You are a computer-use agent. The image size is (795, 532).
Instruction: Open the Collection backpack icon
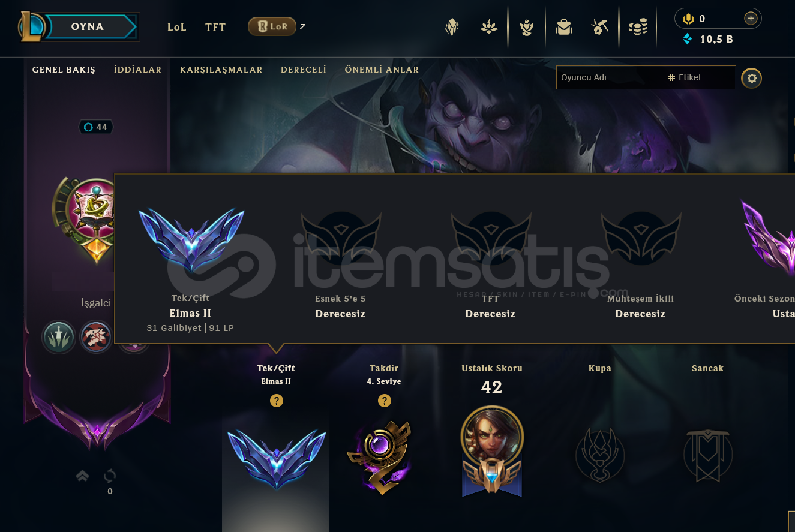coord(563,27)
